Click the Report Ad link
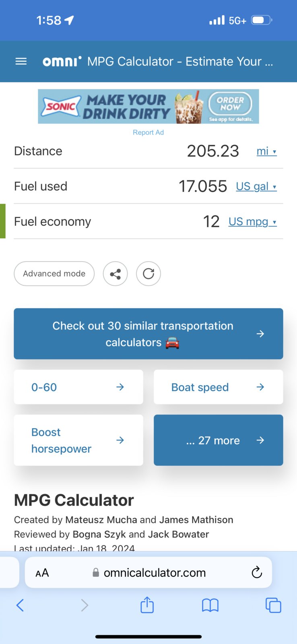Image resolution: width=297 pixels, height=644 pixels. coord(148,132)
